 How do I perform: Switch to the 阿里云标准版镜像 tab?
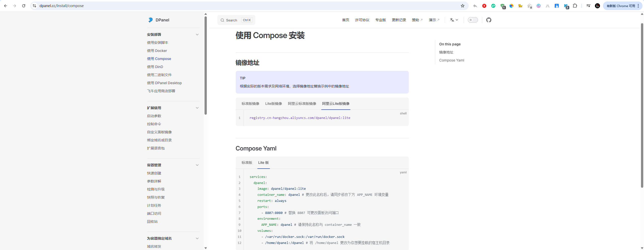point(302,104)
